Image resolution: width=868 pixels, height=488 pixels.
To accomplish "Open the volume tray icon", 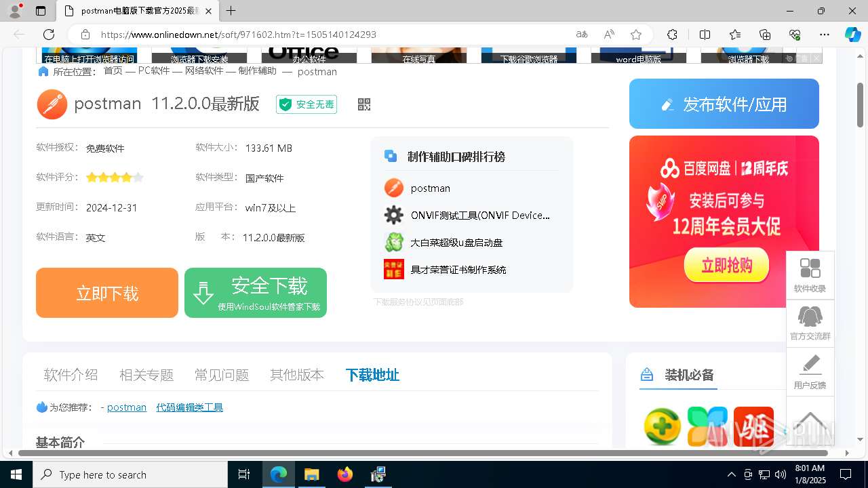I will click(781, 474).
